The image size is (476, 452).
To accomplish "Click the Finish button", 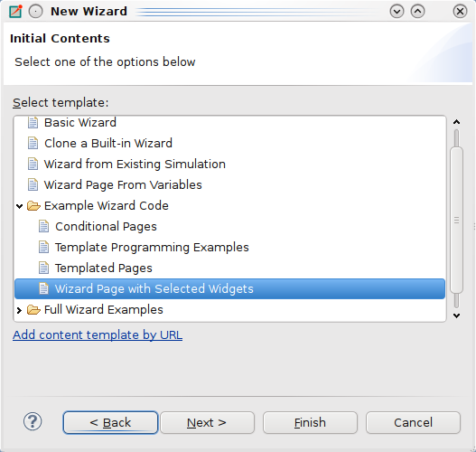I will (x=310, y=422).
